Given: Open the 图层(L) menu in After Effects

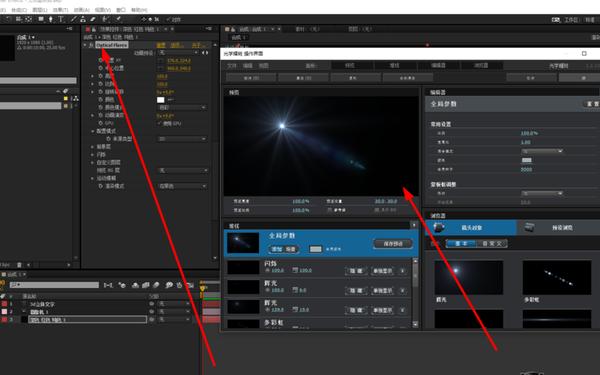Looking at the screenshot, I should [x=40, y=10].
